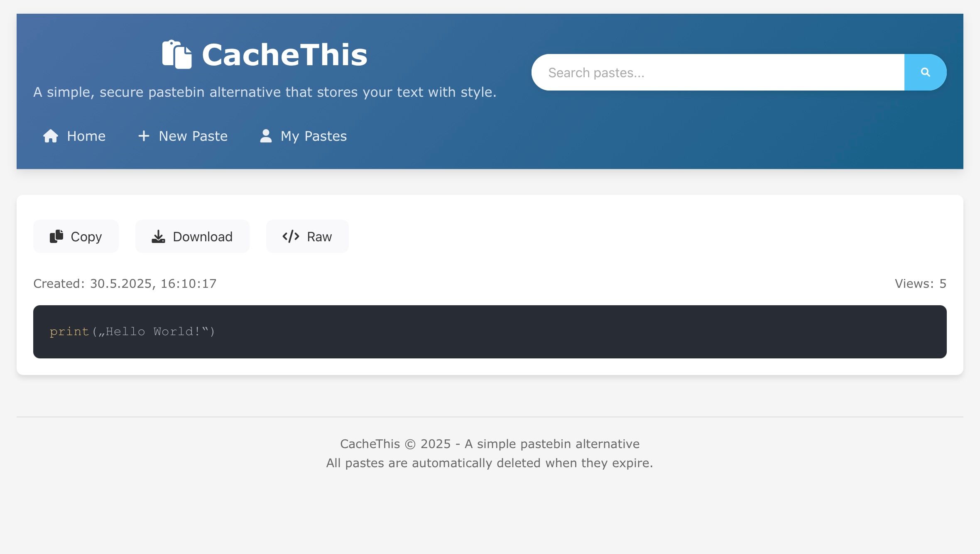Click the plus icon beside New Paste
Screen dimensions: 980x554
click(144, 136)
